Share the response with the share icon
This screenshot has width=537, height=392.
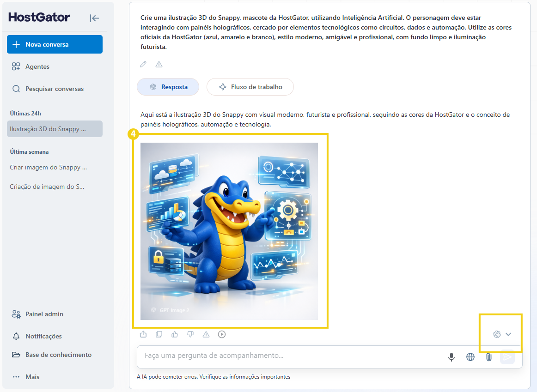[143, 334]
